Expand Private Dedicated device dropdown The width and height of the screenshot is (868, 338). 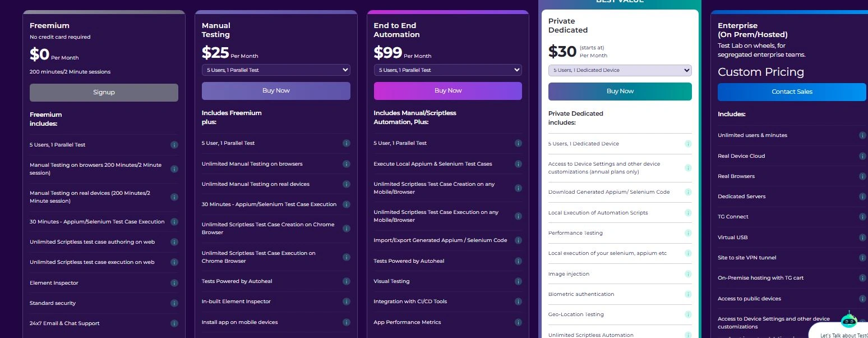point(620,70)
